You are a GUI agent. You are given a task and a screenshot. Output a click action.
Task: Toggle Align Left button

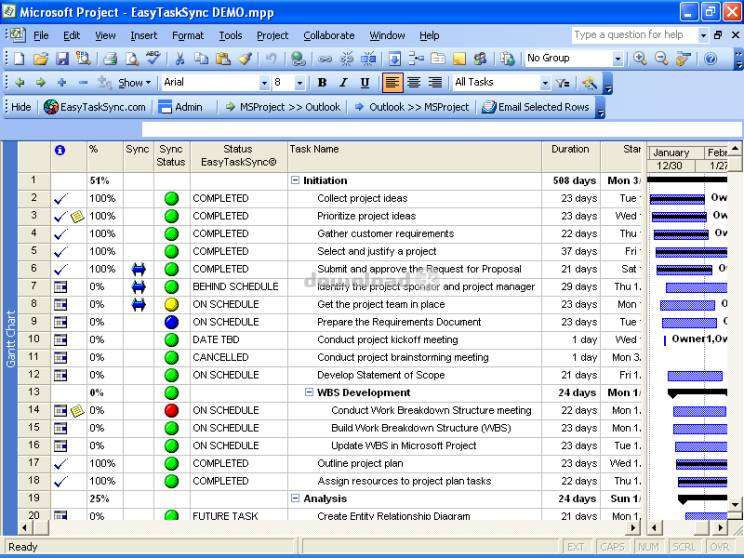coord(392,83)
